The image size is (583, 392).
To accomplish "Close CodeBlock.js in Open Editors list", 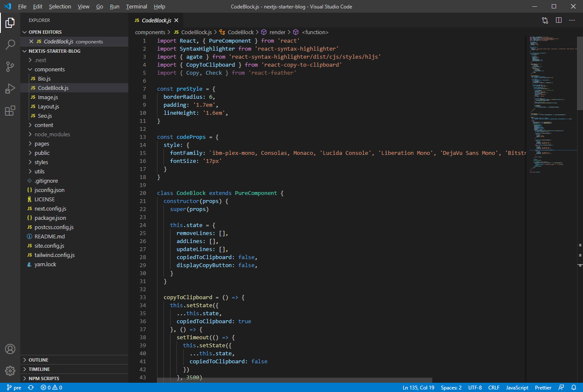I will [x=31, y=41].
